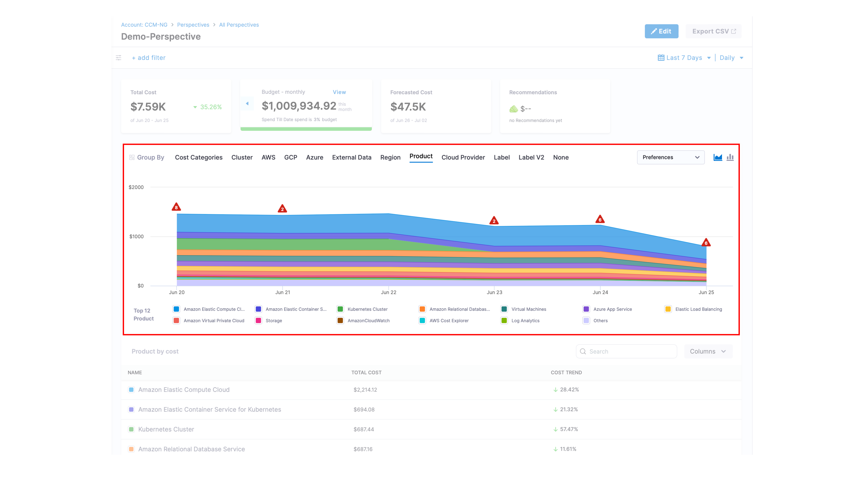Viewport: 868px width, 488px height.
Task: Click the budget card left arrow
Action: click(x=247, y=104)
